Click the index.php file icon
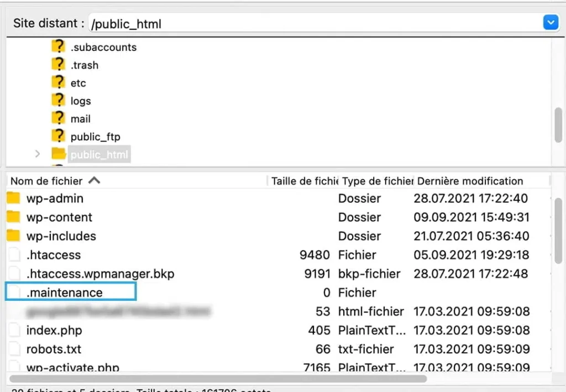 click(x=14, y=331)
